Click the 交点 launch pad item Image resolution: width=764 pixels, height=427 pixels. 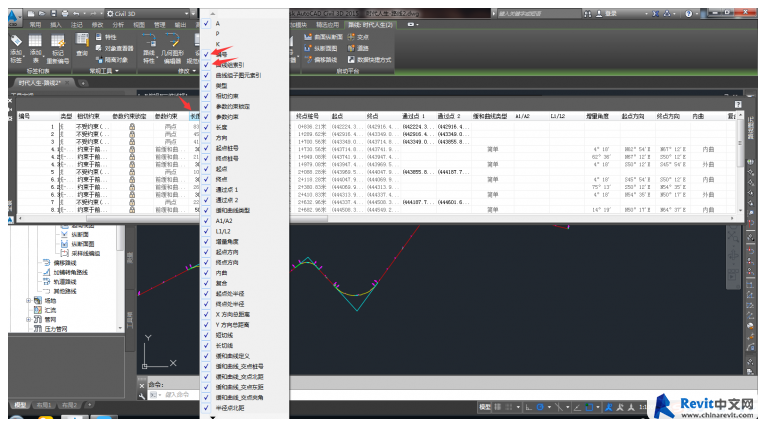coord(358,37)
